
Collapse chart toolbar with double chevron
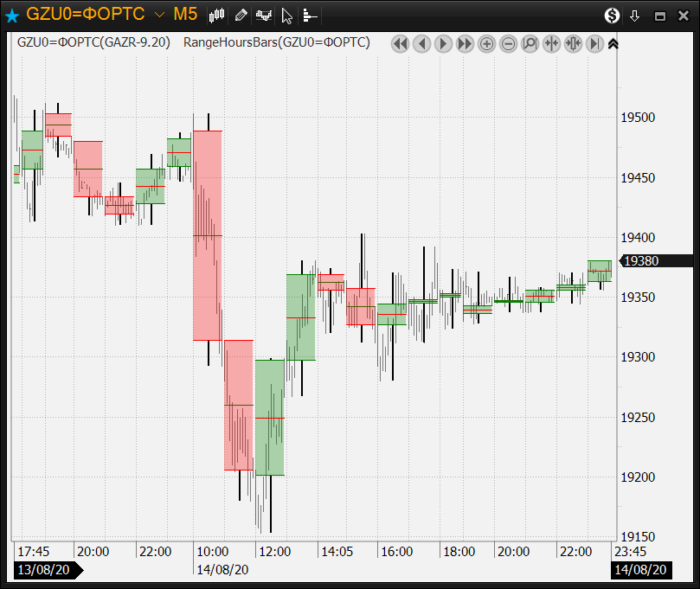pyautogui.click(x=613, y=43)
